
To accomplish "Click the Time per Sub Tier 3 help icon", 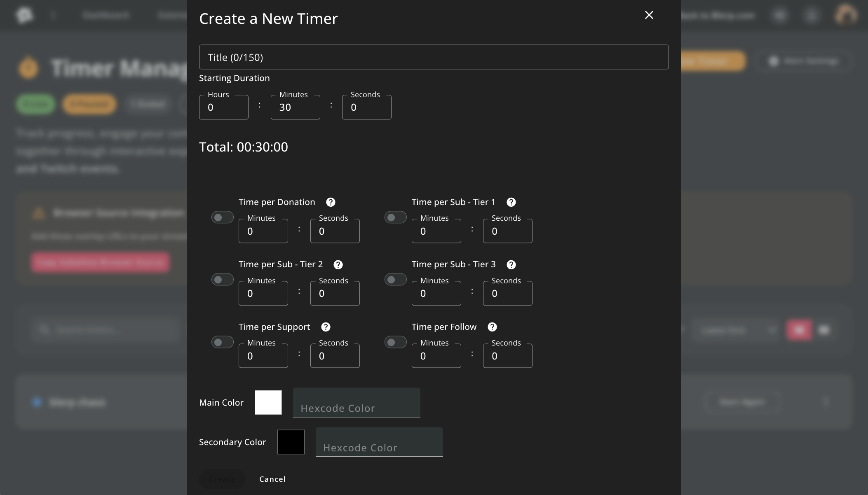I will [x=511, y=265].
